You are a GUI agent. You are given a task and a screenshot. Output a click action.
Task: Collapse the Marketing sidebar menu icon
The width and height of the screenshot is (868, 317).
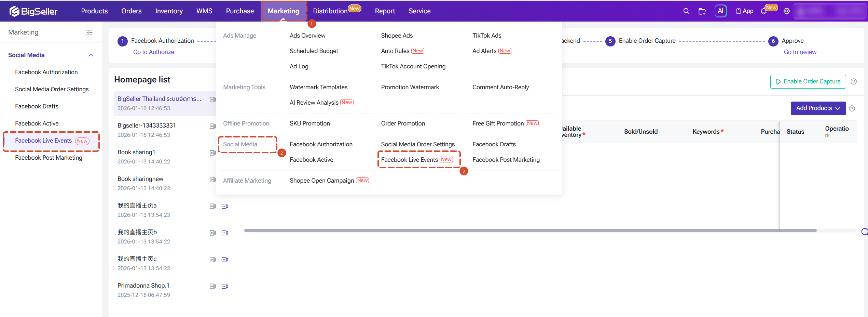(89, 32)
